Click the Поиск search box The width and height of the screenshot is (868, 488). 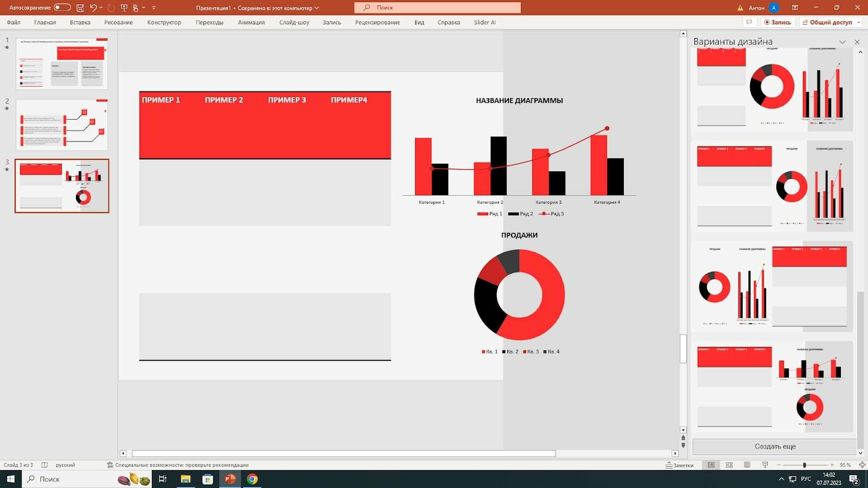coord(437,8)
